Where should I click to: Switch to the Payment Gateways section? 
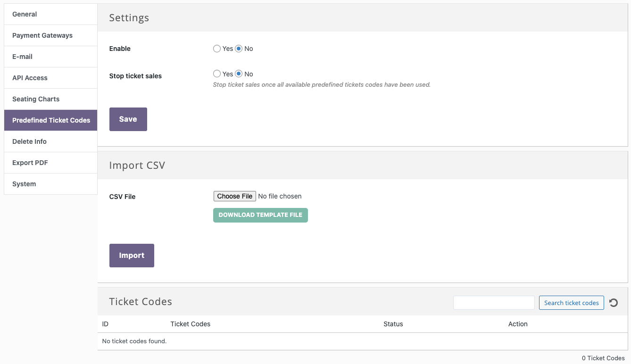click(42, 35)
